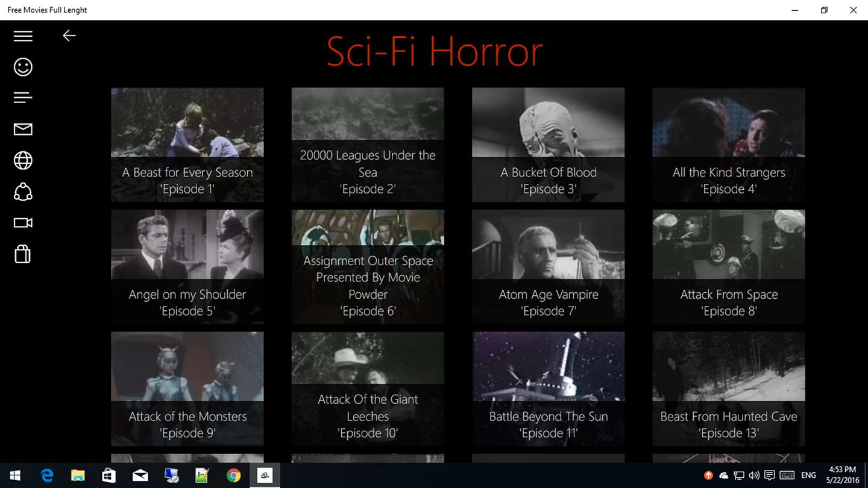Open Windows Store taskbar icon
The width and height of the screenshot is (868, 488).
109,475
